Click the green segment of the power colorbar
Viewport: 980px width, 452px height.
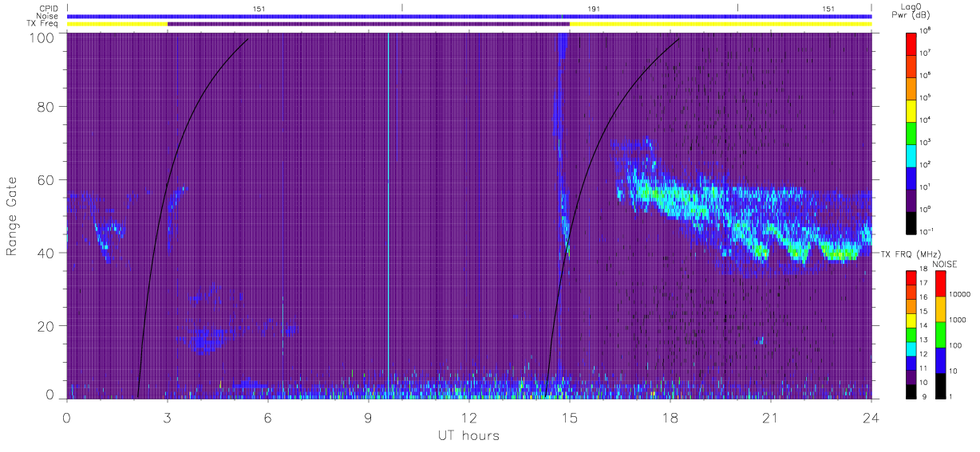coord(911,132)
